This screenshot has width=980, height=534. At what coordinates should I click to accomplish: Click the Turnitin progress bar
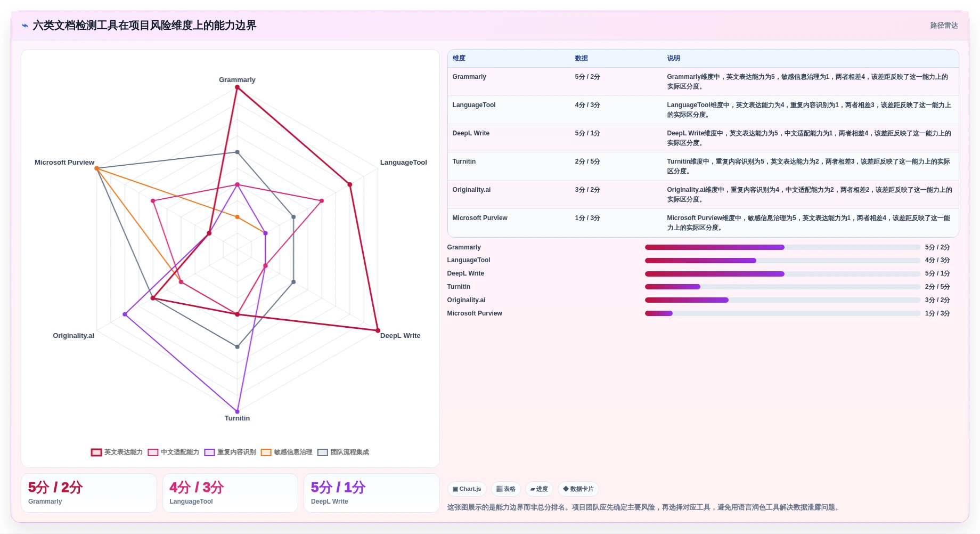click(x=782, y=287)
